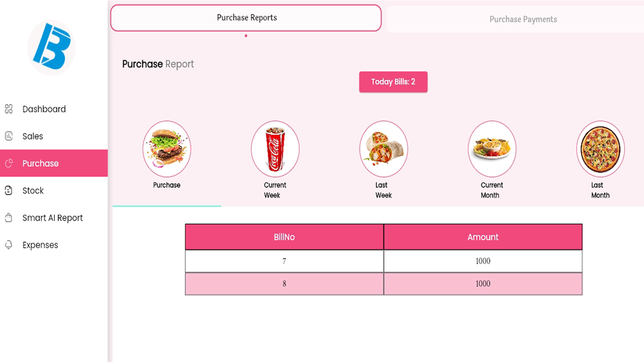Go to the Smart AI Report page
The height and width of the screenshot is (362, 644).
point(53,218)
